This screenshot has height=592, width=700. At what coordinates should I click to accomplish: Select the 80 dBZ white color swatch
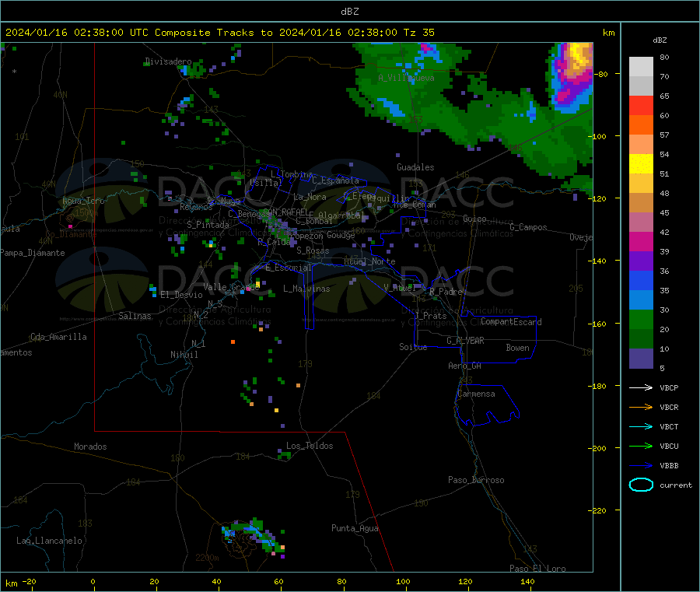click(641, 67)
